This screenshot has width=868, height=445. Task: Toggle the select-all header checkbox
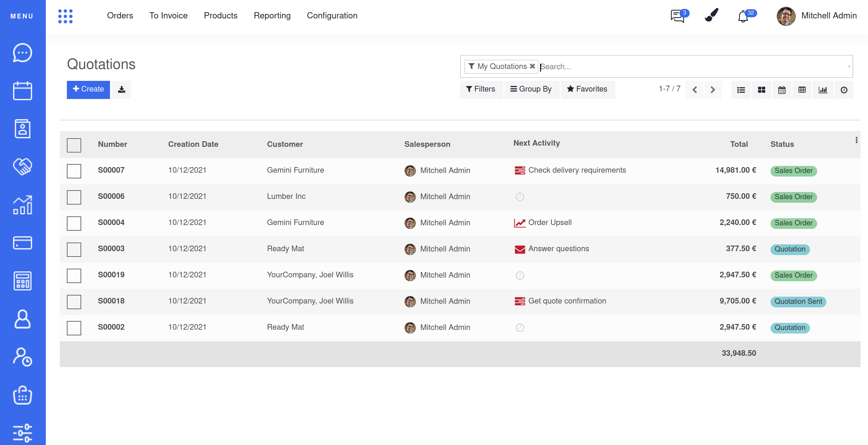(x=74, y=145)
